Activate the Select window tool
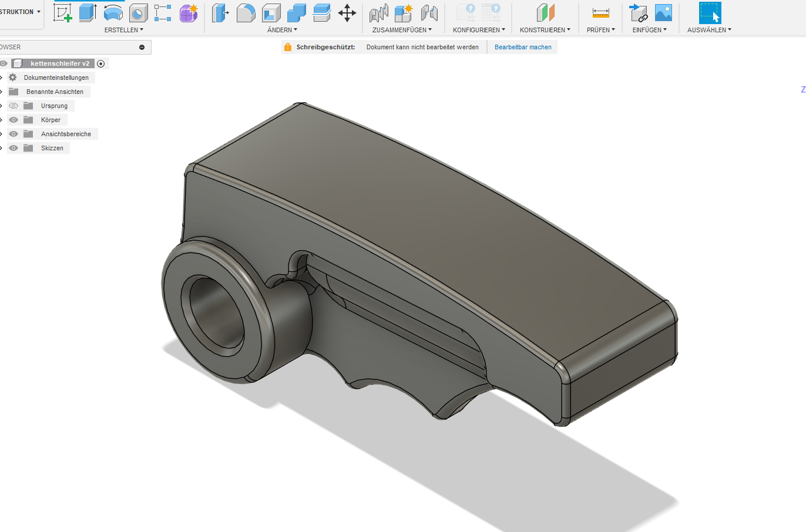The image size is (806, 532). click(x=710, y=12)
